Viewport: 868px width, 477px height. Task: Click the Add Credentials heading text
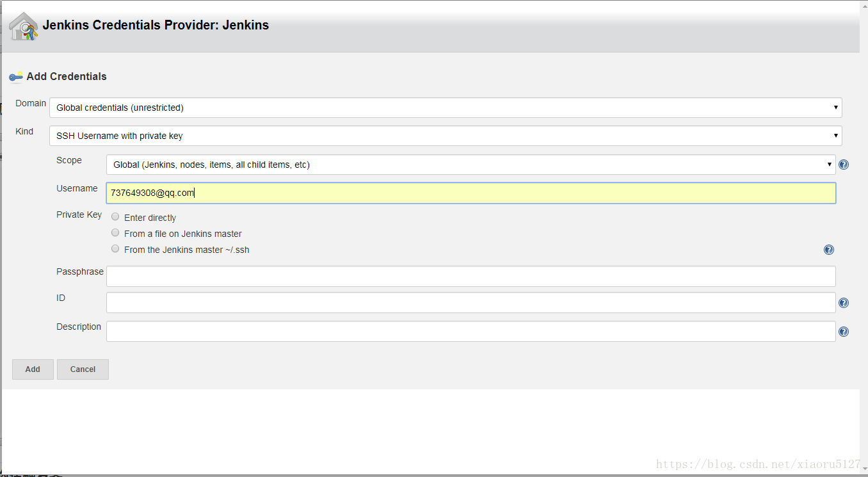67,77
